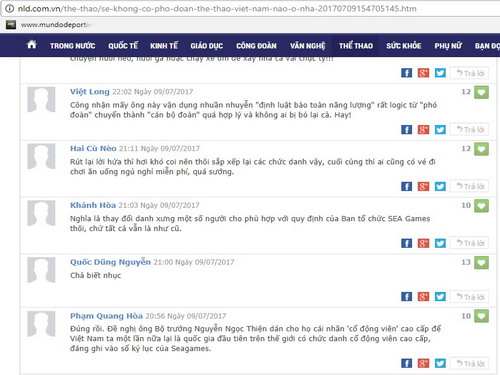
Task: Share the topmost partial comment on Google Plus
Action: point(423,73)
